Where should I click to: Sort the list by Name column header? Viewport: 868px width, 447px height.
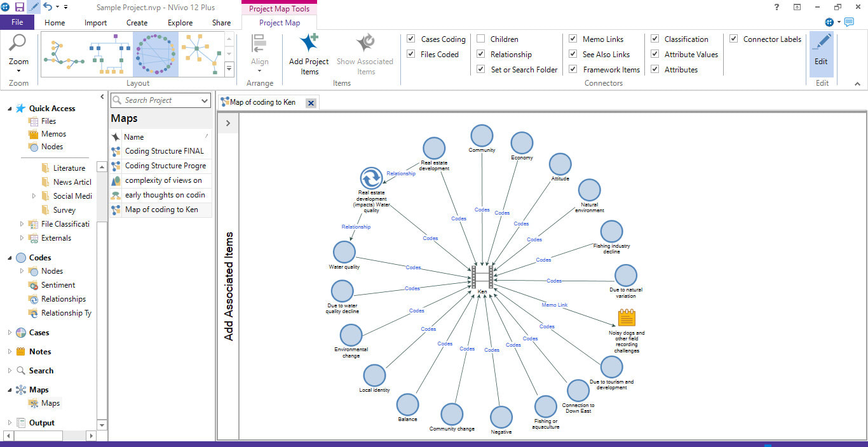click(133, 137)
